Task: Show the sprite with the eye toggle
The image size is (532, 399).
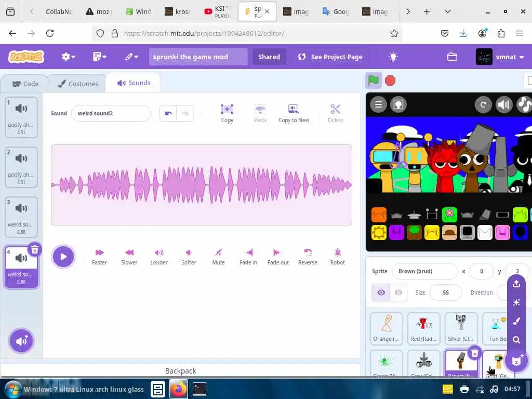Action: 381,292
